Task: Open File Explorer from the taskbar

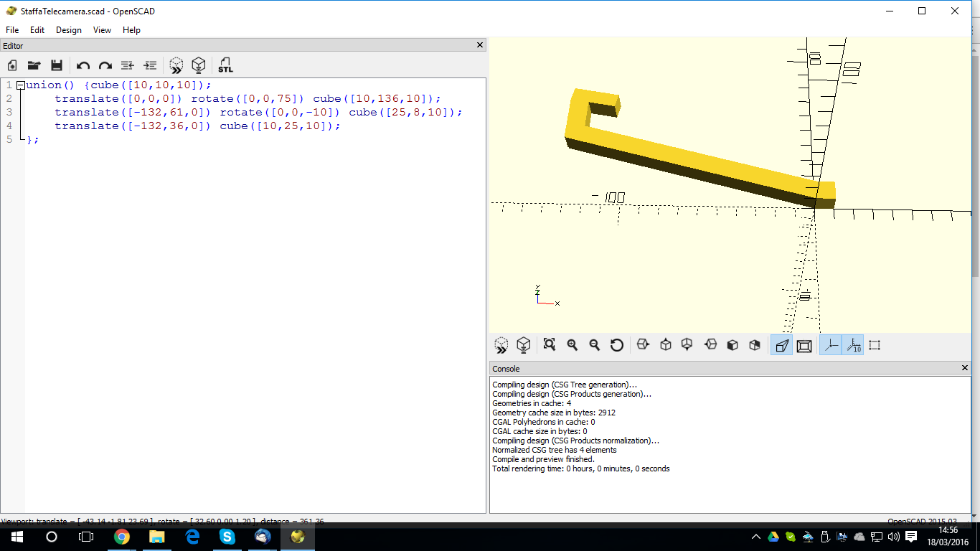Action: point(157,537)
